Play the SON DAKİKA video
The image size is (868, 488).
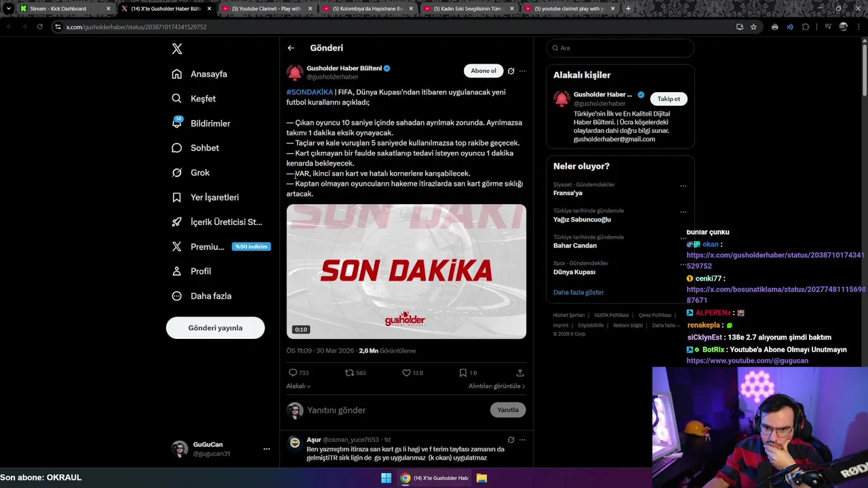406,271
